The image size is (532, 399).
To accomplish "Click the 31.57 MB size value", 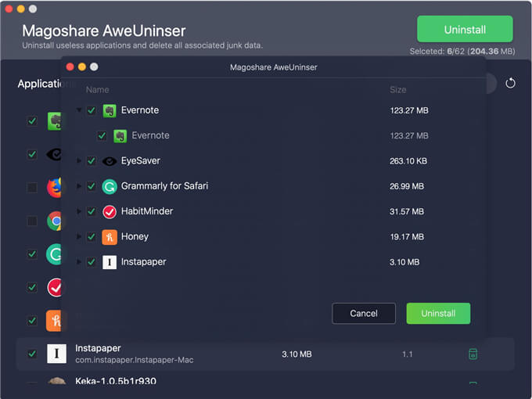I will click(x=407, y=212).
